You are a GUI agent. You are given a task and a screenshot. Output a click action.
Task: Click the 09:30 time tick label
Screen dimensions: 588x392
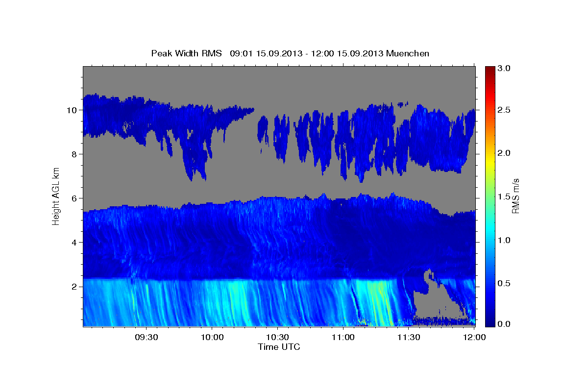147,337
